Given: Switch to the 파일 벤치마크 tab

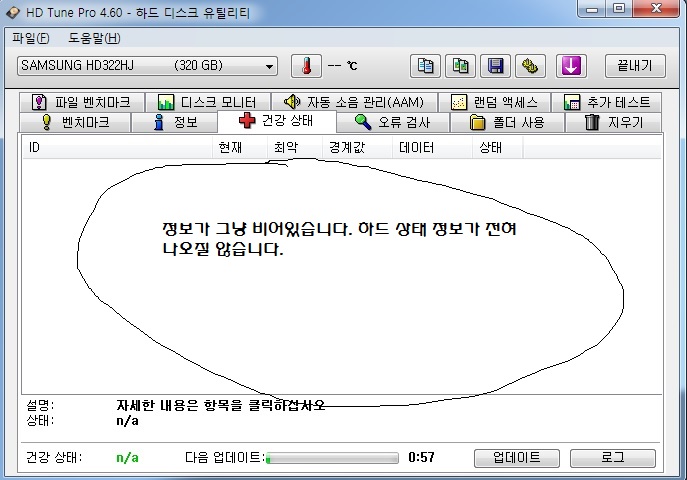Looking at the screenshot, I should click(x=82, y=102).
